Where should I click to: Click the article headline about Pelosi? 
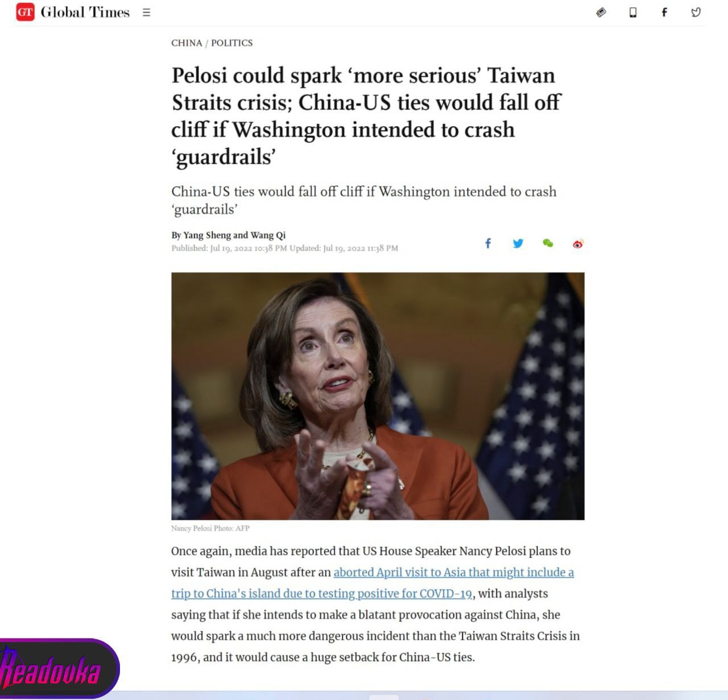click(x=366, y=116)
